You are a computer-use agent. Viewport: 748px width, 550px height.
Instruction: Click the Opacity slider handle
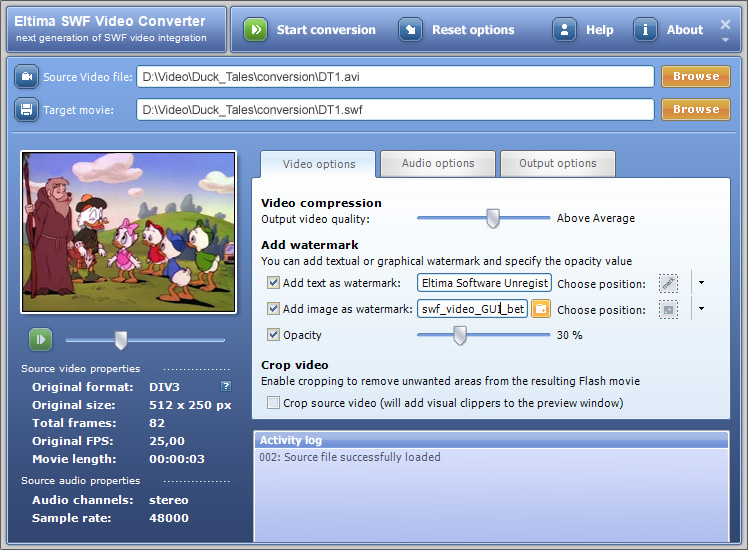tap(460, 335)
